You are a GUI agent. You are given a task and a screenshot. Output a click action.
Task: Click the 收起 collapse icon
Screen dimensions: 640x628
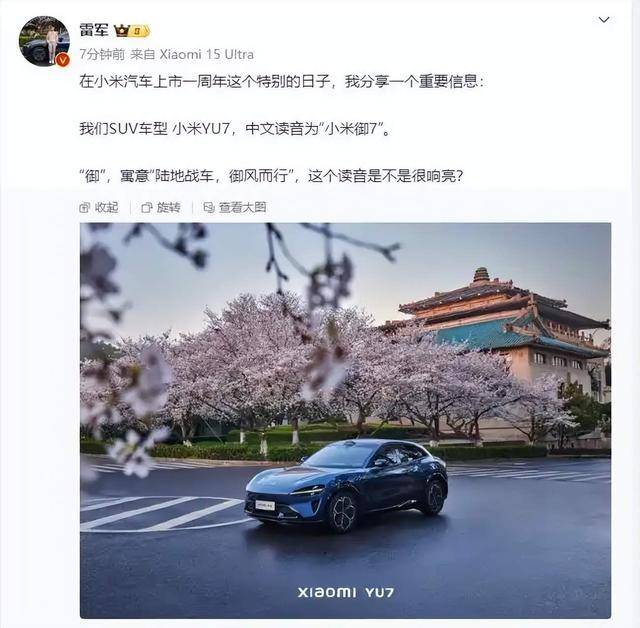coord(84,208)
